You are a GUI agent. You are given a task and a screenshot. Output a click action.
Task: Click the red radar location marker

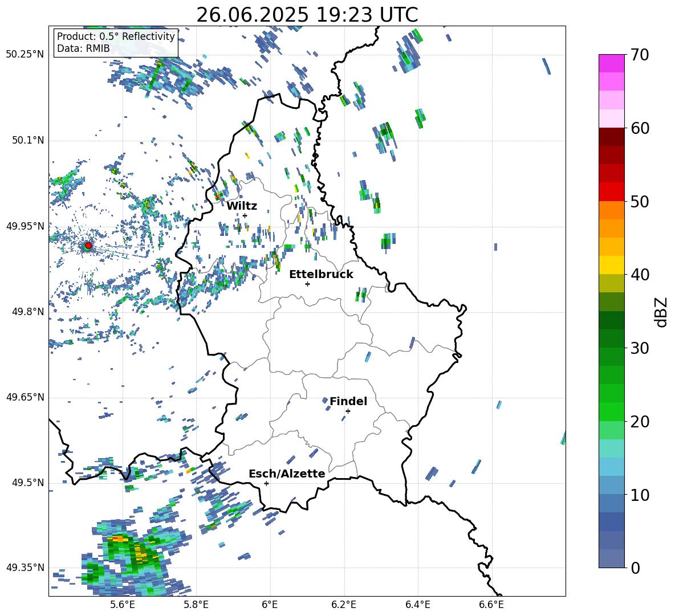88,246
